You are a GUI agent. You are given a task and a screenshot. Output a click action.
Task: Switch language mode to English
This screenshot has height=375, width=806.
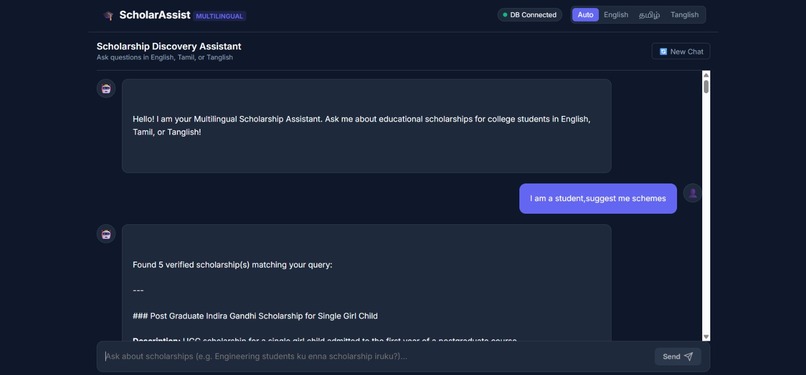tap(616, 15)
